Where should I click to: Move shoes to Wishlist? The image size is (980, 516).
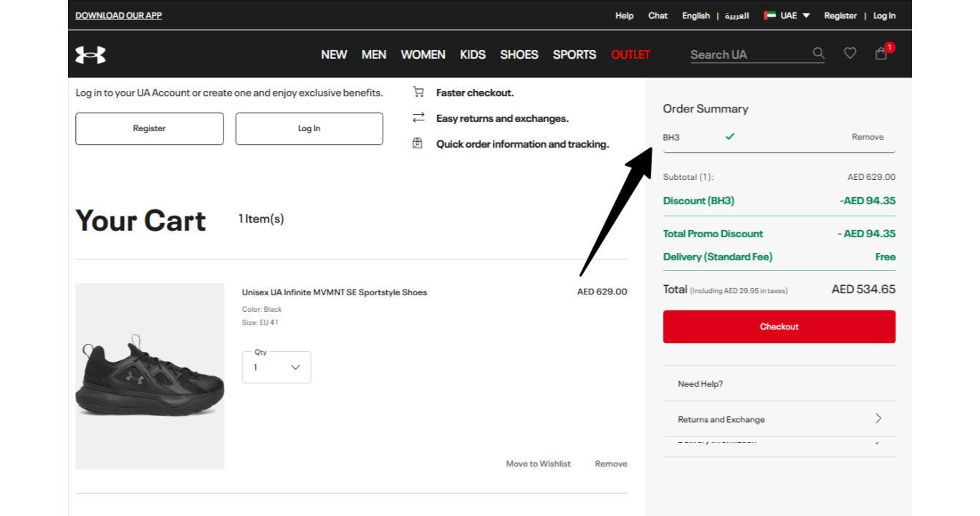[x=538, y=464]
